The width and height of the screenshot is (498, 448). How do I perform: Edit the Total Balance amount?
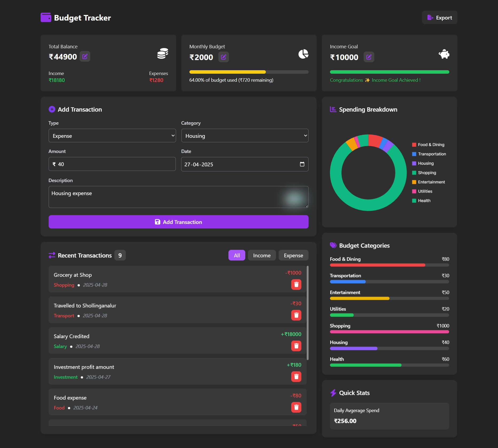point(85,57)
